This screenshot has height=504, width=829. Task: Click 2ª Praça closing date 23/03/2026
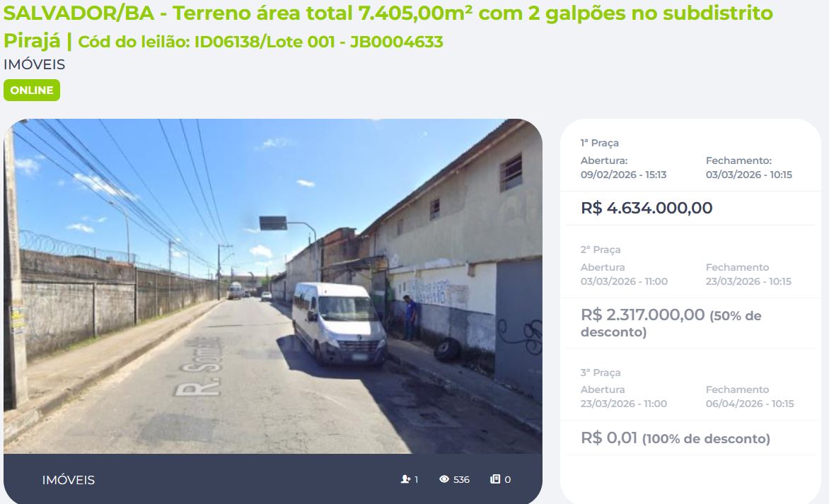[748, 281]
